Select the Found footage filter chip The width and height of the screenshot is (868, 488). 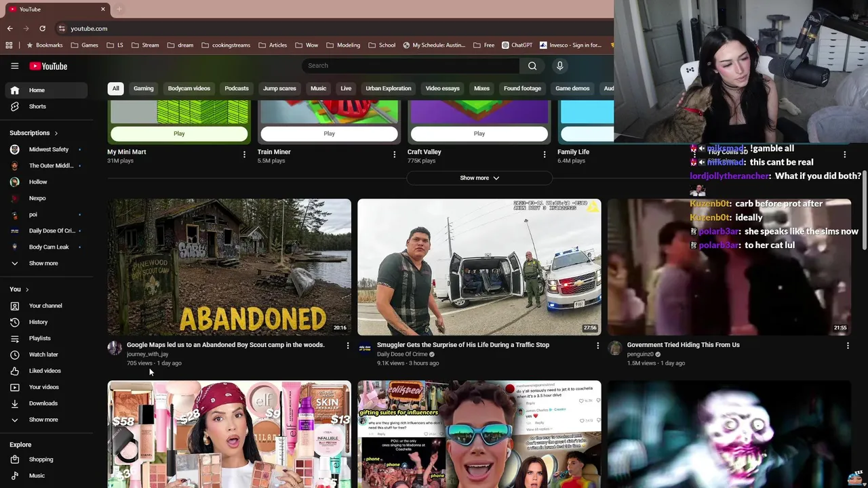pyautogui.click(x=522, y=88)
